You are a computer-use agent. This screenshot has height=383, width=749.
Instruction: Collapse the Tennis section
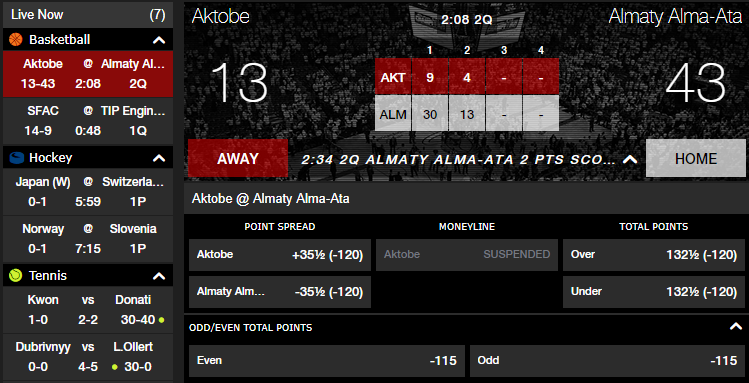coord(159,276)
